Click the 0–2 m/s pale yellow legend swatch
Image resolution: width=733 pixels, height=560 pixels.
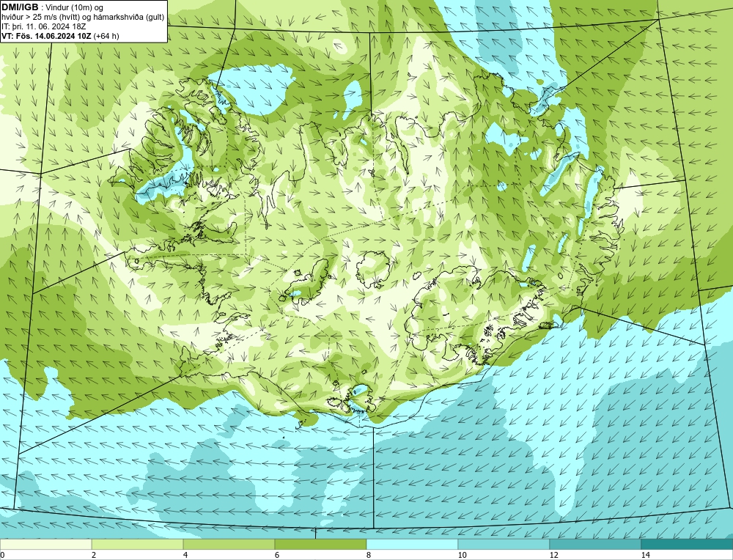click(x=45, y=545)
